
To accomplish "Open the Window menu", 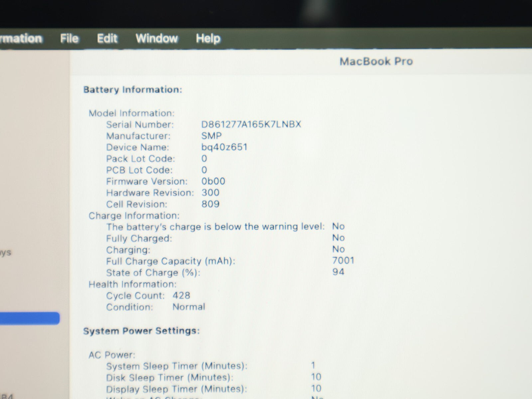I will tap(157, 39).
